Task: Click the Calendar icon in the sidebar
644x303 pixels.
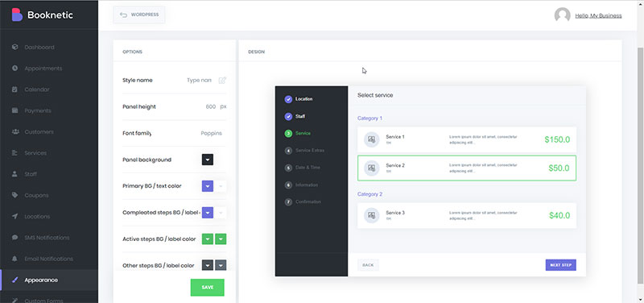Action: (x=15, y=89)
